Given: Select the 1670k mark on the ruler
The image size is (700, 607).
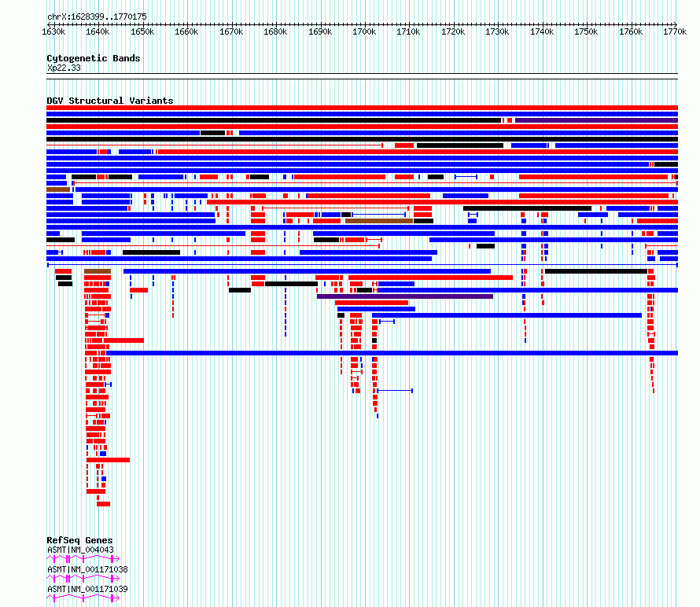Looking at the screenshot, I should click(x=231, y=31).
